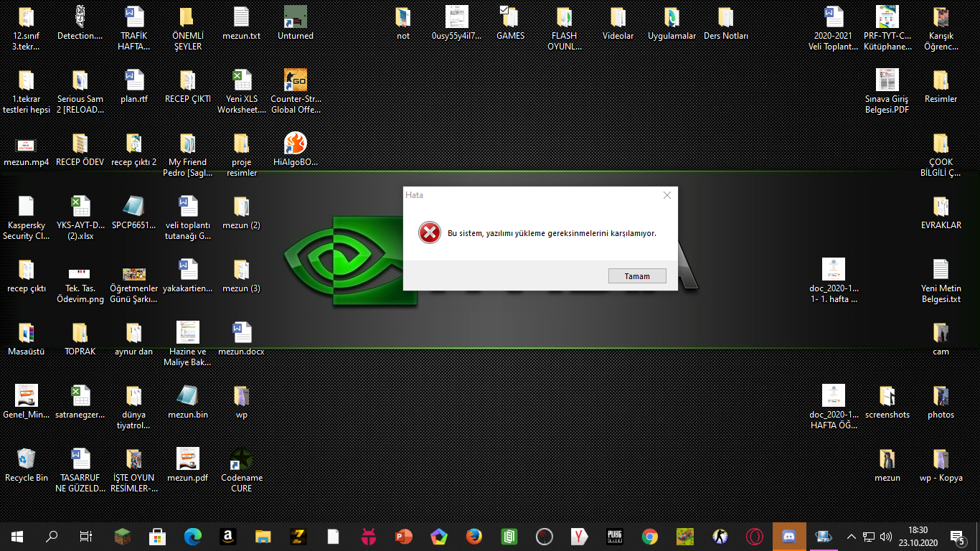Select the photos folder

(941, 402)
